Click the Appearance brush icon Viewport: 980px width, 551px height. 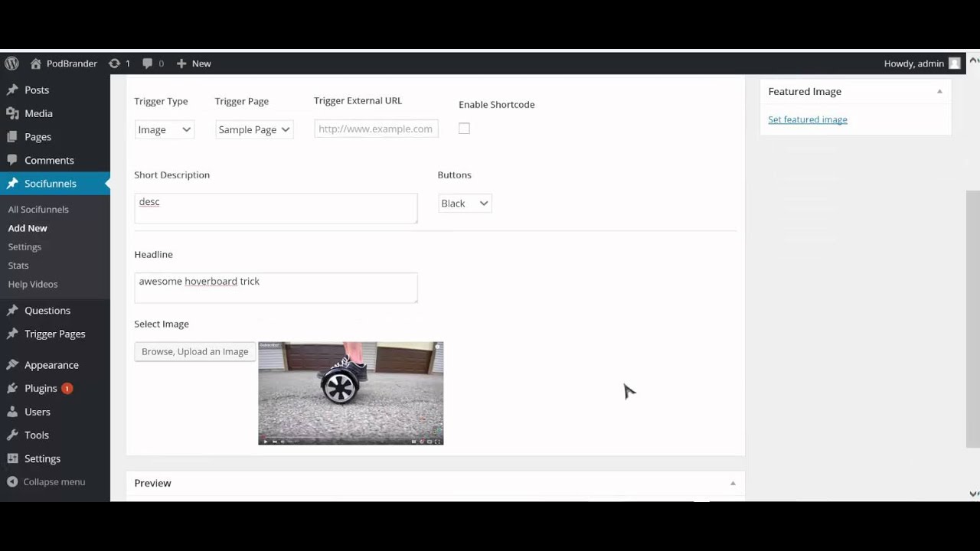12,365
